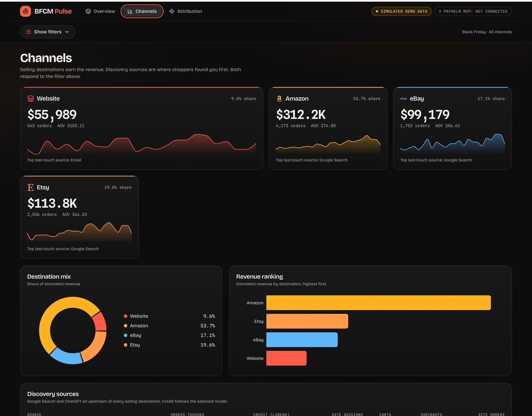Click the 9.6% share label on Website
This screenshot has height=416, width=532.
point(244,98)
